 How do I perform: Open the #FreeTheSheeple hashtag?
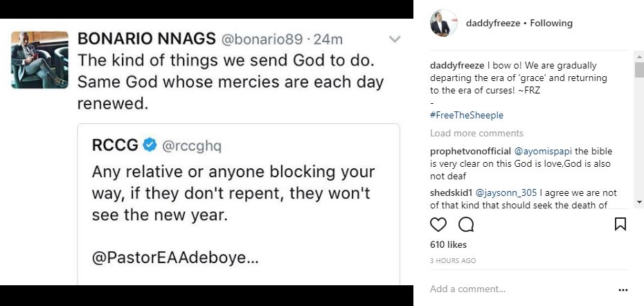[x=466, y=115]
